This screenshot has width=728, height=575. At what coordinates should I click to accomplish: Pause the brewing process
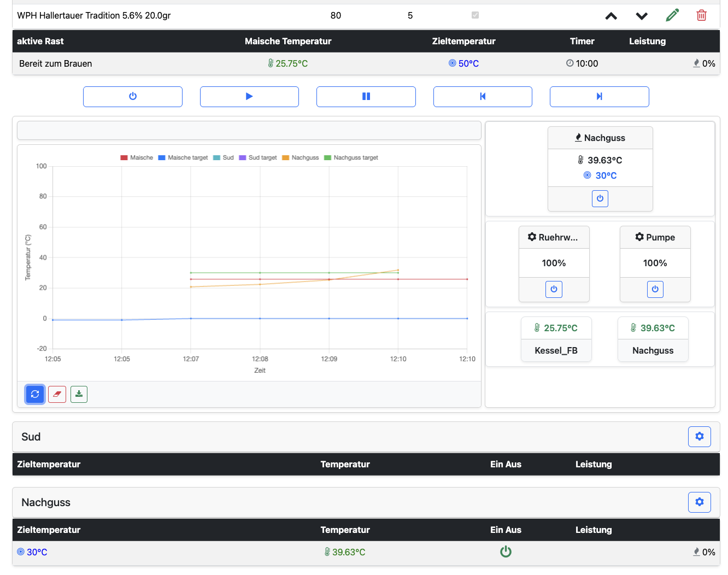[x=366, y=97]
